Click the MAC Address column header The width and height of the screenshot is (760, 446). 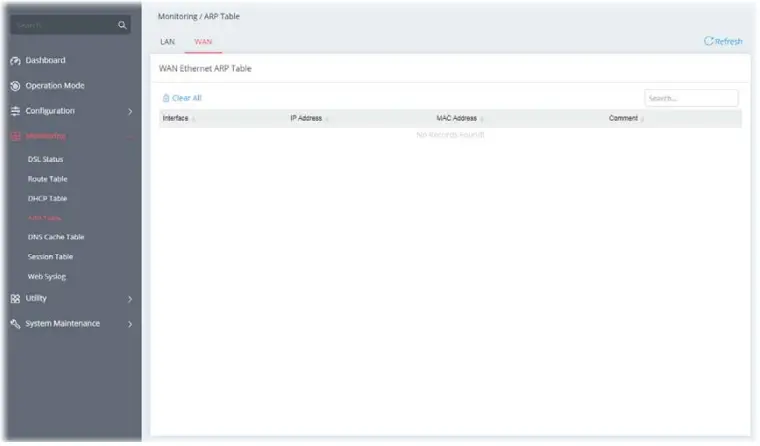pyautogui.click(x=456, y=118)
